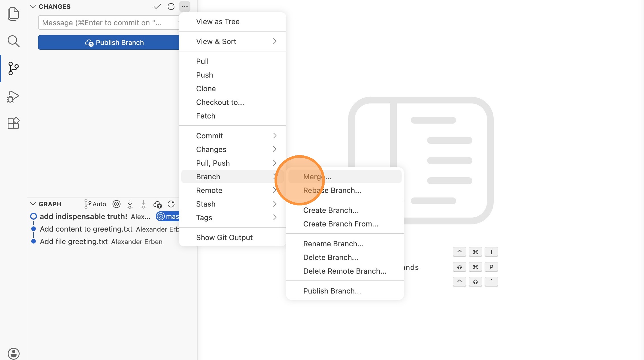Collapse the GRAPH section
This screenshot has width=644, height=360.
pos(33,204)
